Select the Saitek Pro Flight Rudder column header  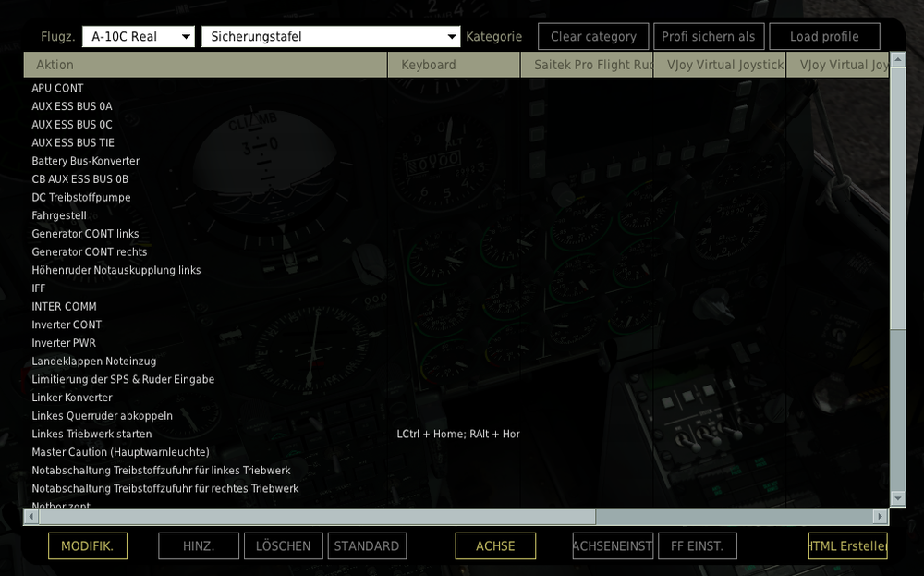[x=587, y=65]
